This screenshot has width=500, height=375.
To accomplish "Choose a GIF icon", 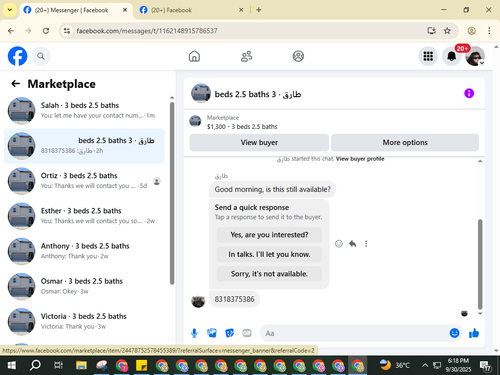I will 247,333.
